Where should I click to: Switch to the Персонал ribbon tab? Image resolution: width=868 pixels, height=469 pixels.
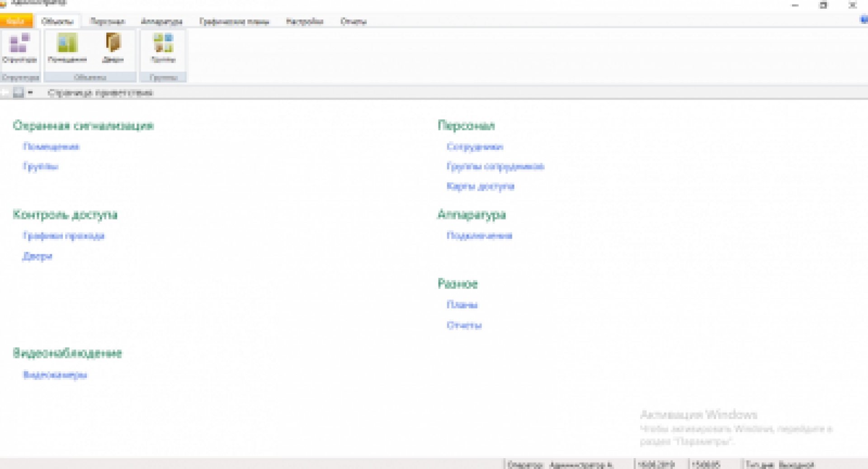[107, 21]
